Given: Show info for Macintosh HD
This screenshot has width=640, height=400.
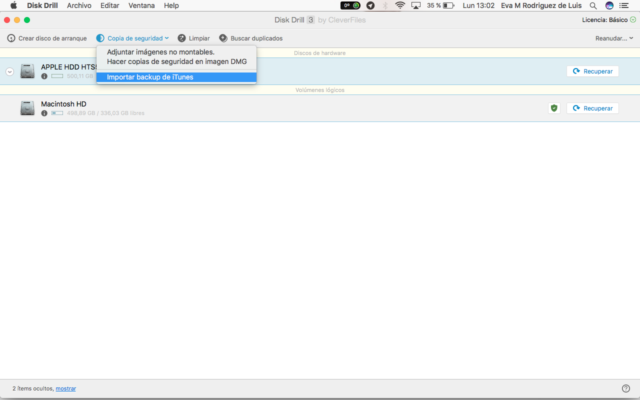Looking at the screenshot, I should pyautogui.click(x=44, y=113).
